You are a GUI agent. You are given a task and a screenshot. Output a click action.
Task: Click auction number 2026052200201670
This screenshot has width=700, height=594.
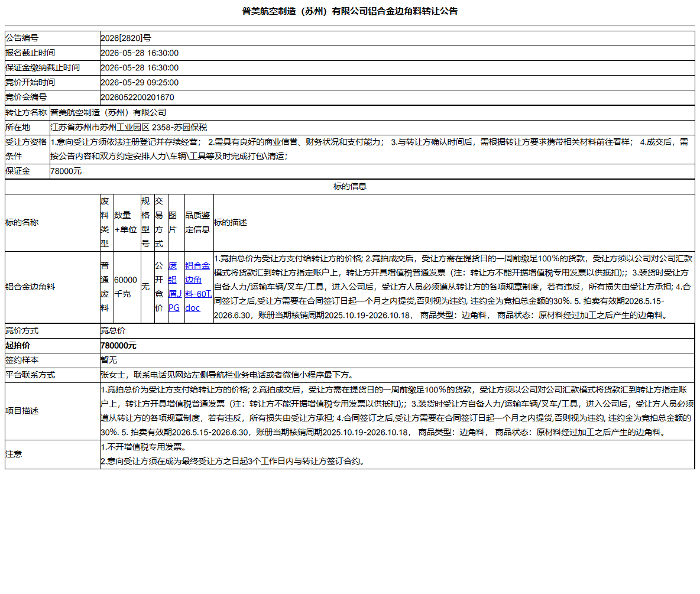[x=138, y=98]
